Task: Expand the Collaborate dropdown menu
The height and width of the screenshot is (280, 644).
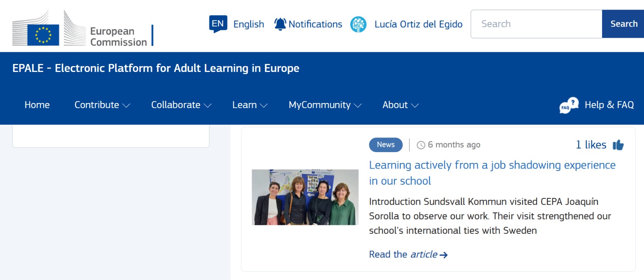Action: (x=181, y=105)
